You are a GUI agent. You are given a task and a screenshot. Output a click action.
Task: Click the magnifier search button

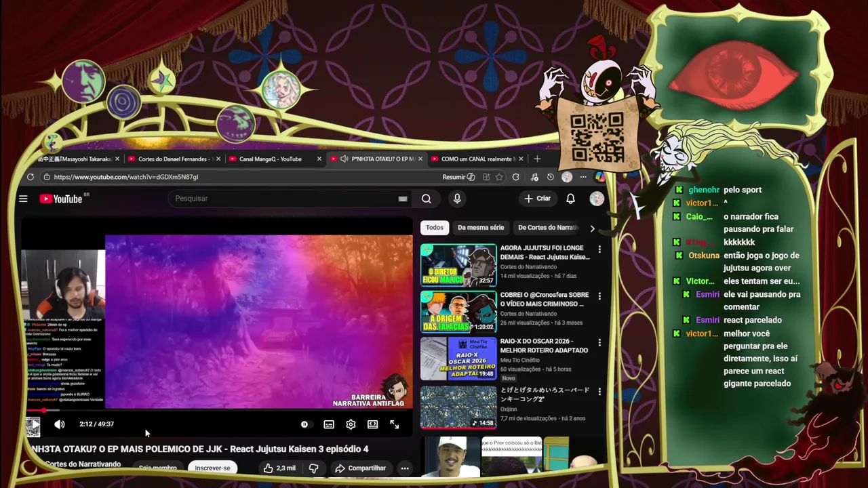click(426, 199)
